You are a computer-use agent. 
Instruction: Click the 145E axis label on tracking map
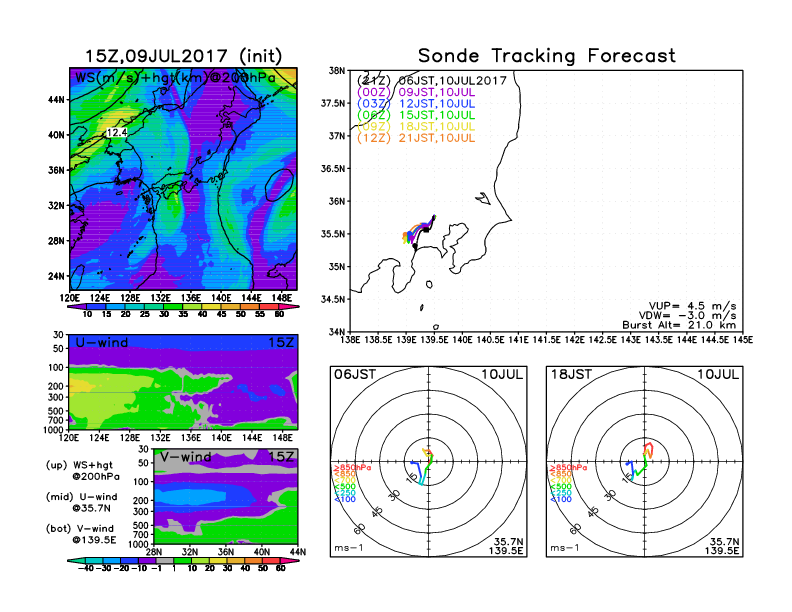[x=742, y=340]
